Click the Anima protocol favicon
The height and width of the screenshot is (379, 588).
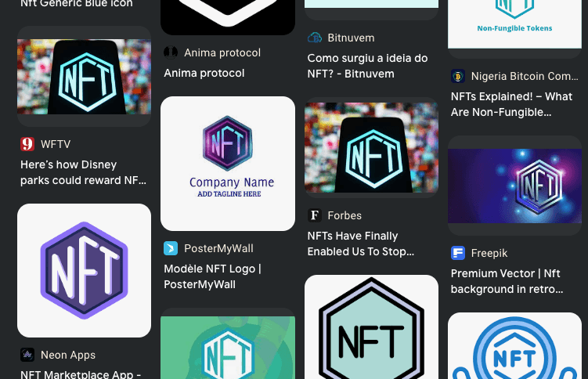coord(171,52)
